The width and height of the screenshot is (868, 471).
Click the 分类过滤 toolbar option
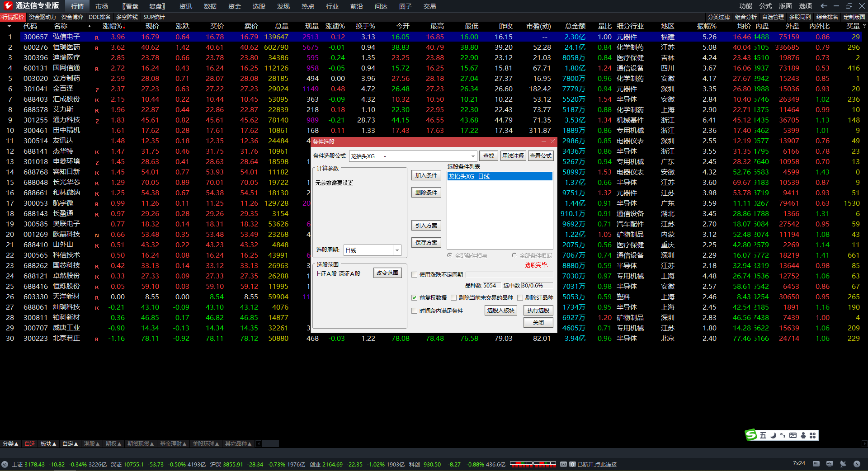tap(718, 17)
